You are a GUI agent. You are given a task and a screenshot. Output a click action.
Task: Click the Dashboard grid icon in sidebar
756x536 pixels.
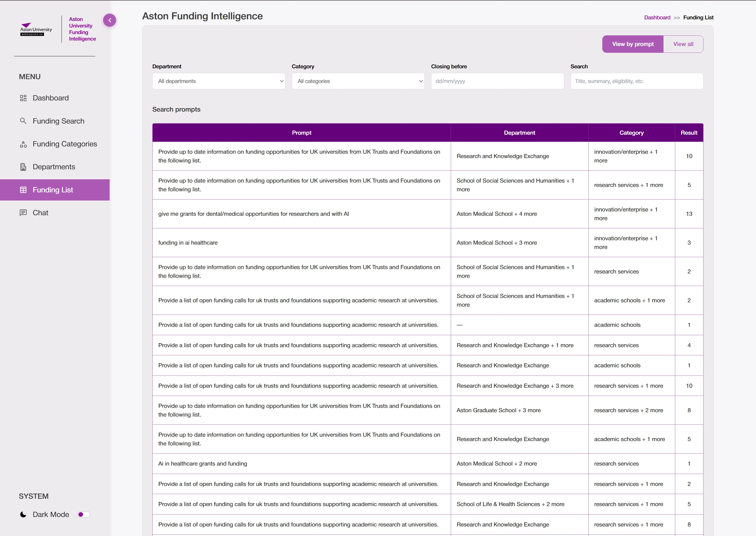coord(23,98)
